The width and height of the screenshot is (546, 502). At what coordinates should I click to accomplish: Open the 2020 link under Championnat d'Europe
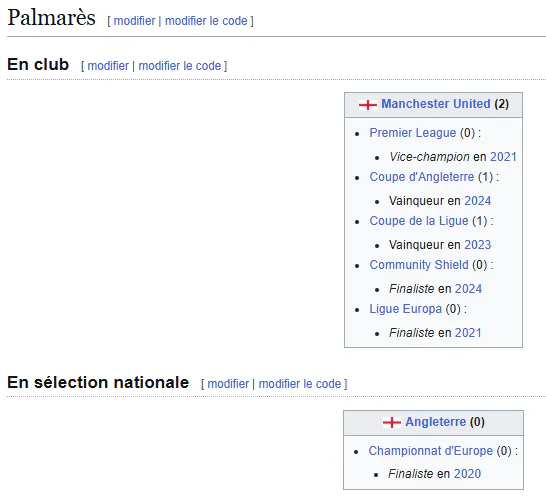(467, 474)
